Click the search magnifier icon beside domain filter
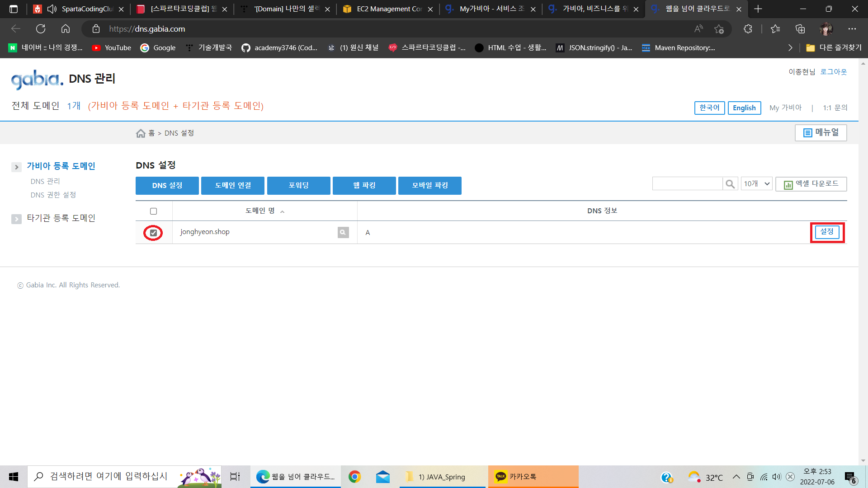 (x=730, y=184)
